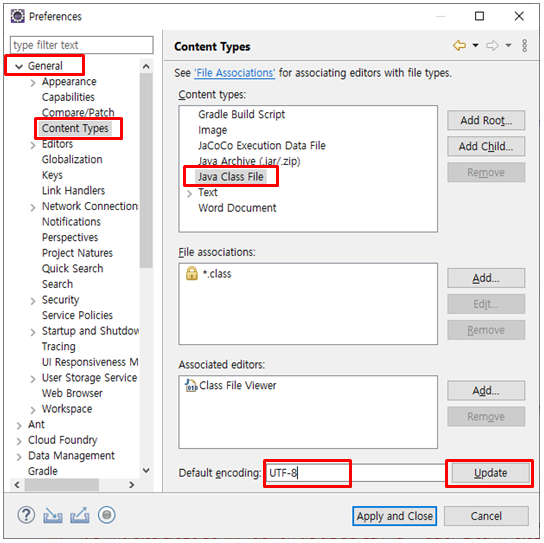Select Gradle Build Script content type
Viewport: 544px width, 543px height.
click(241, 114)
